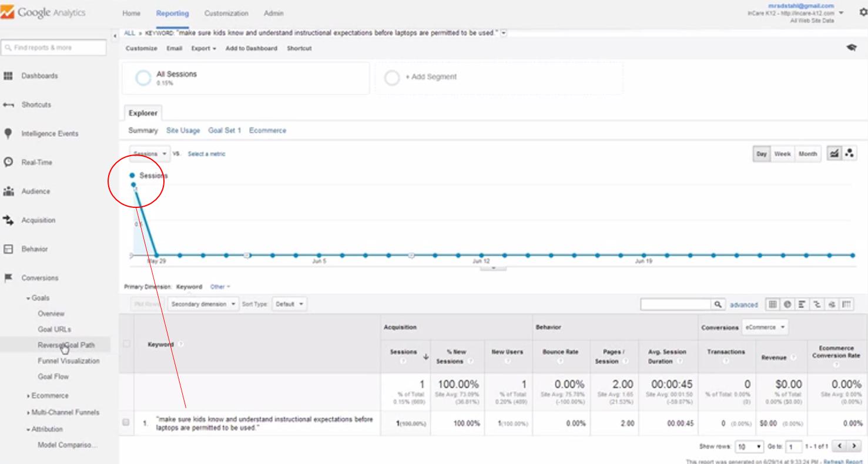Select the Data table view icon
This screenshot has width=868, height=464.
pos(773,304)
